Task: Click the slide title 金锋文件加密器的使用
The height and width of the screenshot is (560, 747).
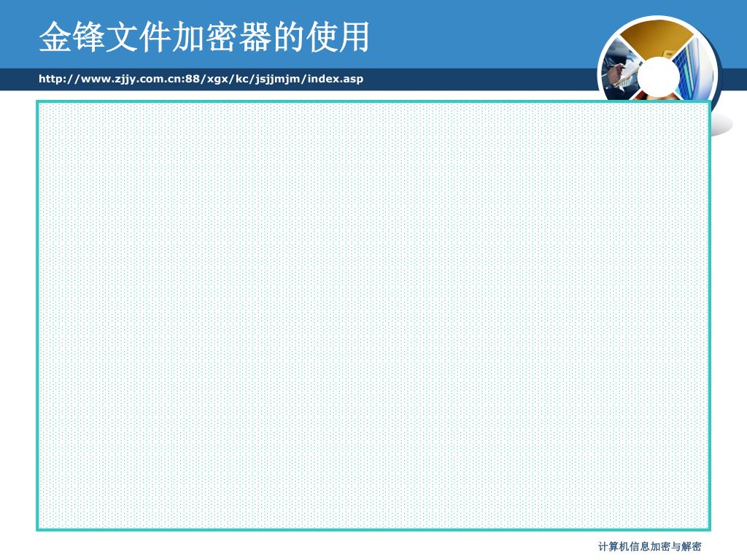Action: 204,36
